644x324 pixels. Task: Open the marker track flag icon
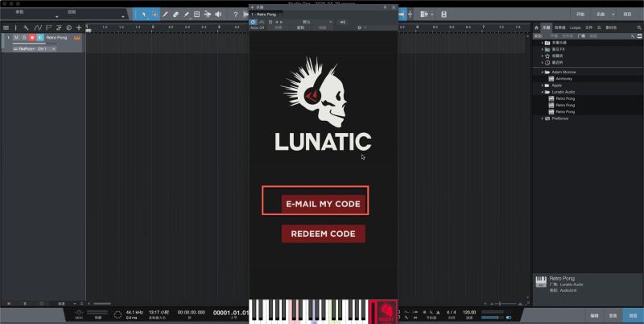[x=48, y=28]
